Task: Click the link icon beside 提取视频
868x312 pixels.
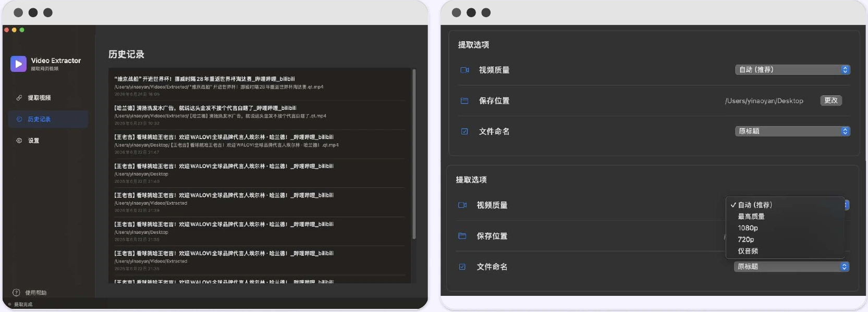Action: [19, 98]
